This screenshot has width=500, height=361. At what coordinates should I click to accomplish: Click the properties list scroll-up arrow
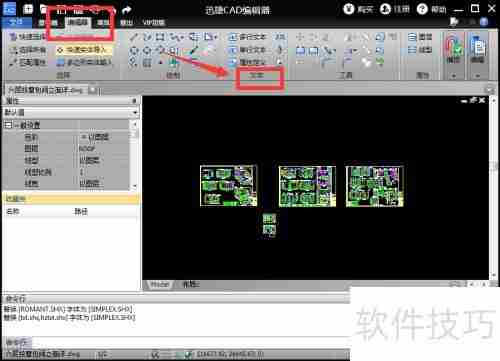[135, 125]
